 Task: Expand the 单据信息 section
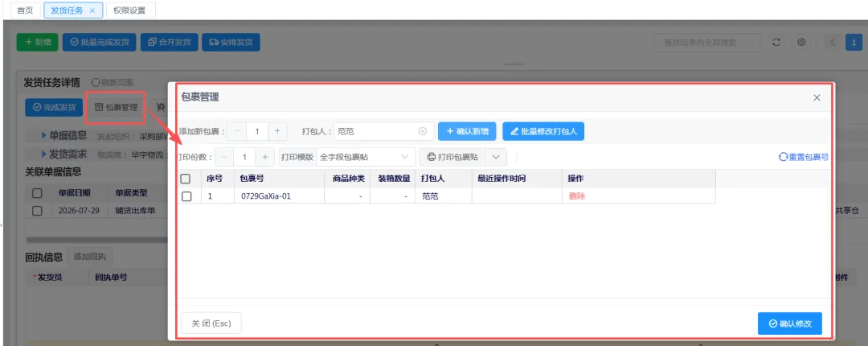click(x=63, y=135)
